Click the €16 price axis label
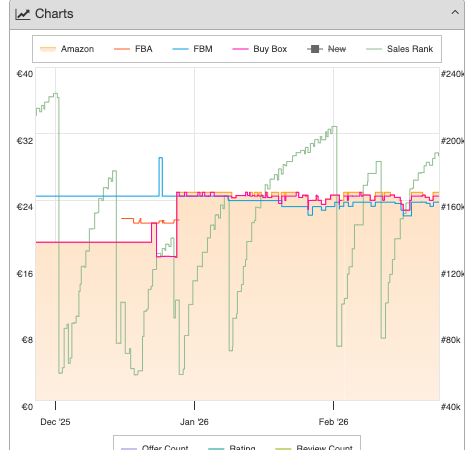 pyautogui.click(x=25, y=274)
